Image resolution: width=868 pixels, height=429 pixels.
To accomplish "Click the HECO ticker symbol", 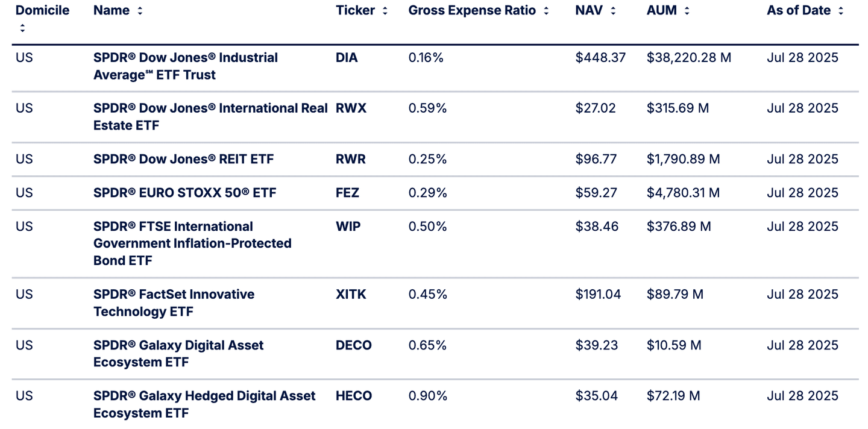I will [x=354, y=396].
